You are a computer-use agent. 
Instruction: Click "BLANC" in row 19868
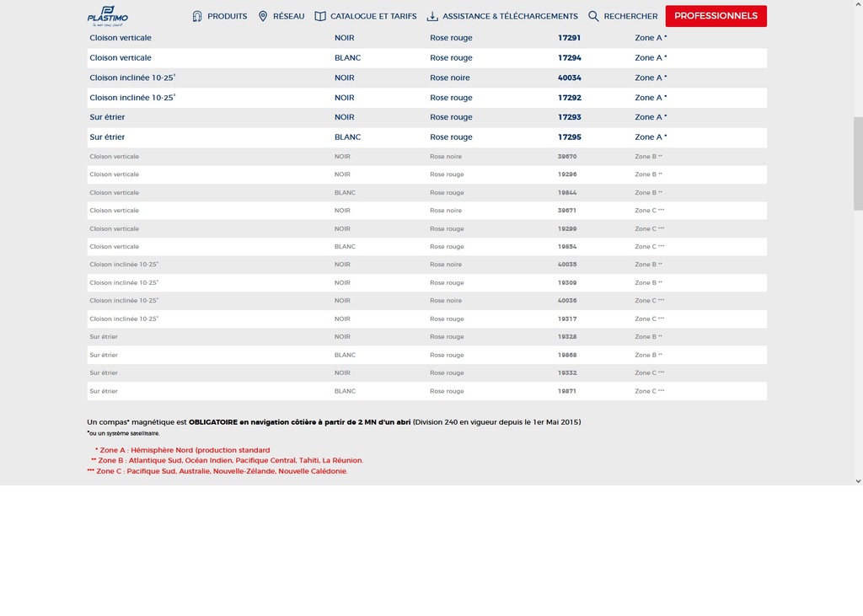coord(345,355)
